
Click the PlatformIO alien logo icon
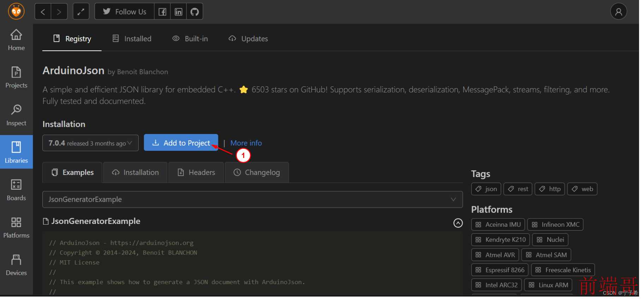point(16,12)
